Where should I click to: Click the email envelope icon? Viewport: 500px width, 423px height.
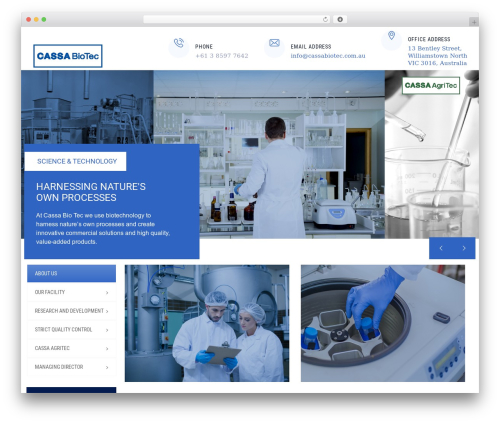pyautogui.click(x=274, y=43)
